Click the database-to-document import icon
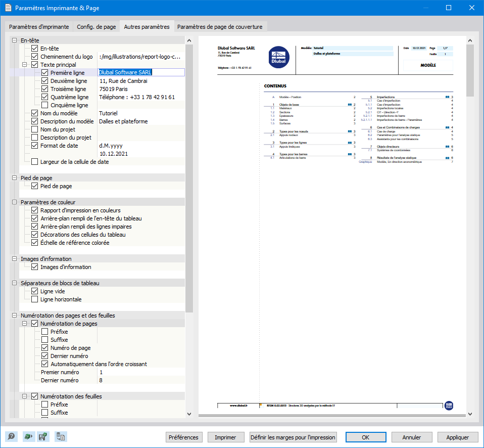 pos(61,436)
